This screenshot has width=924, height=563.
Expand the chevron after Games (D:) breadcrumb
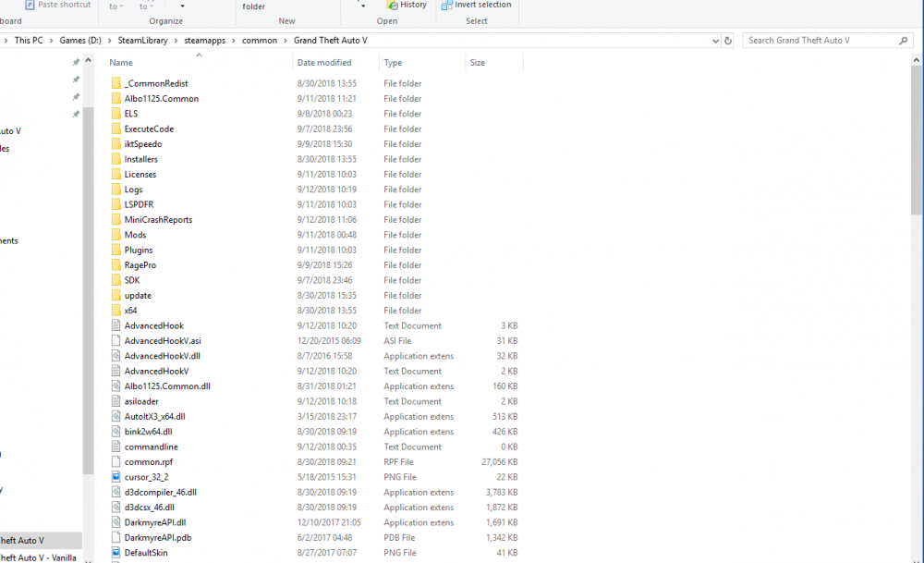pos(110,41)
